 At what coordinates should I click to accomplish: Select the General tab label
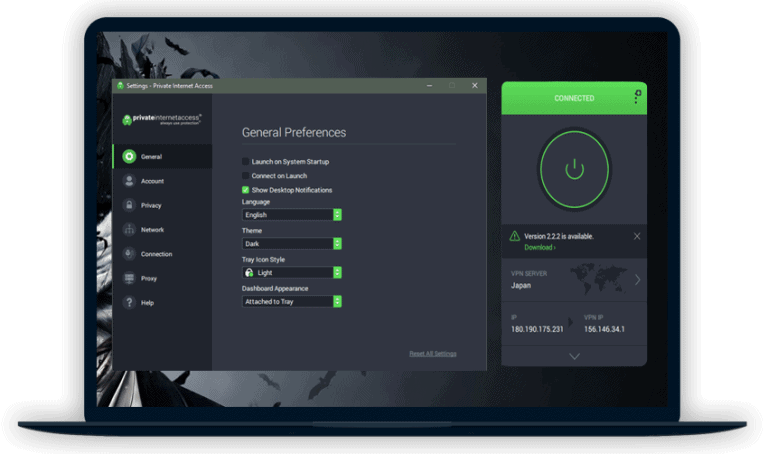151,157
